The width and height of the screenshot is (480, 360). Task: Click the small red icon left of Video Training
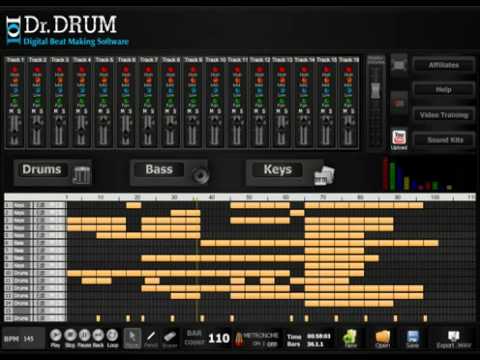point(399,103)
